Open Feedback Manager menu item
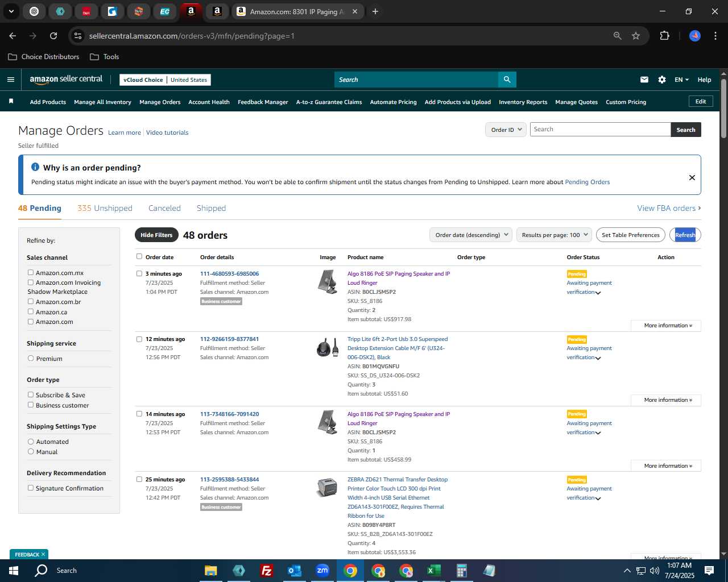 (263, 102)
